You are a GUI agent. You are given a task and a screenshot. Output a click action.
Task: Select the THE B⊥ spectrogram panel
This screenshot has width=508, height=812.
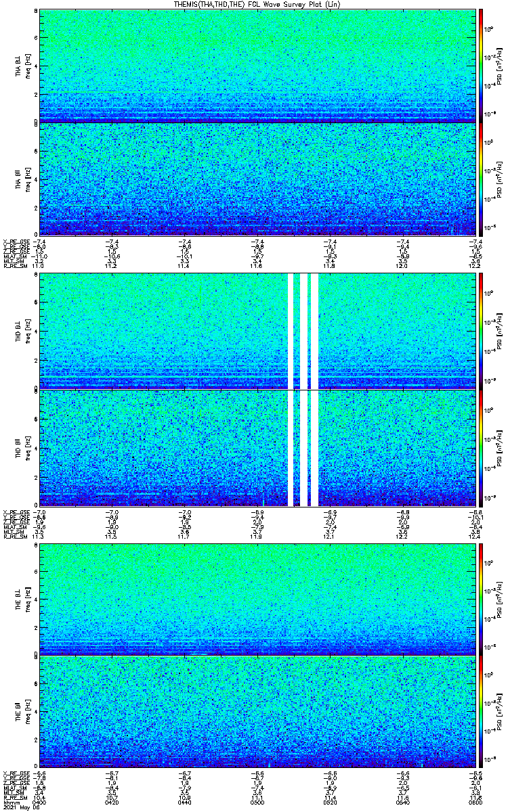[x=257, y=599]
